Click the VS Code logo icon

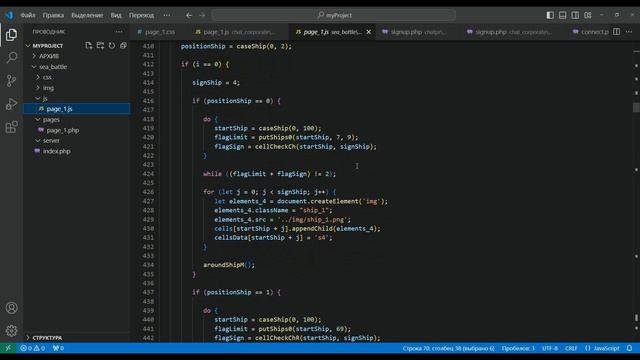(x=9, y=15)
